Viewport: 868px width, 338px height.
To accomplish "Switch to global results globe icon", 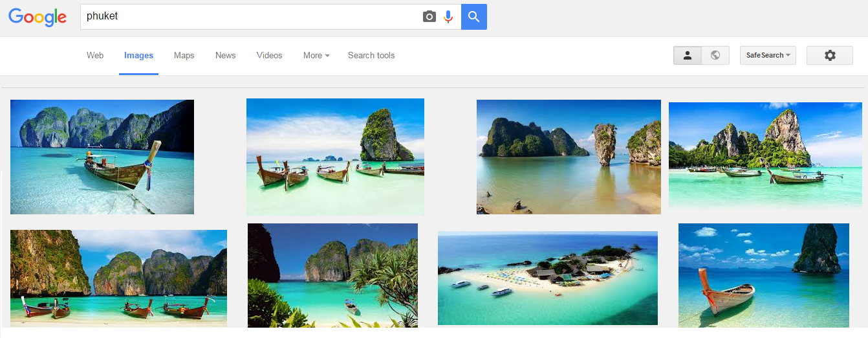I will [715, 56].
